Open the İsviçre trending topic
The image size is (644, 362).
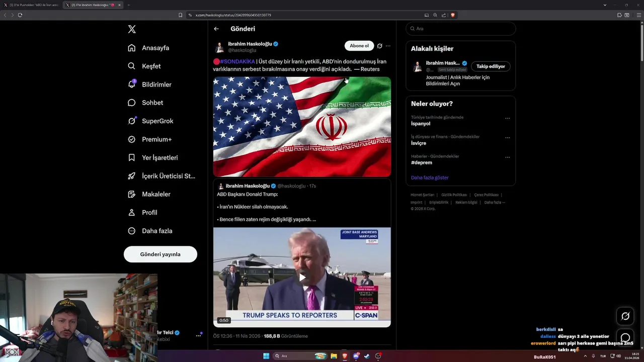pyautogui.click(x=419, y=143)
